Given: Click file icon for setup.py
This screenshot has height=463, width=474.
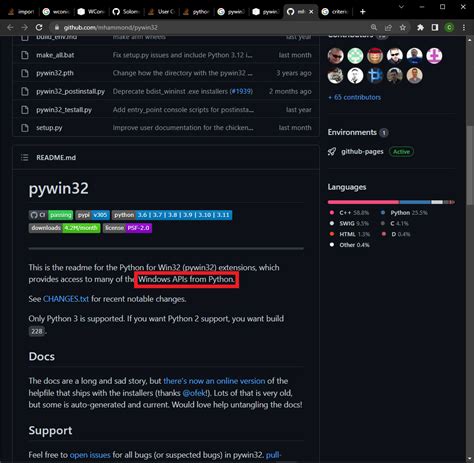Looking at the screenshot, I should tap(24, 128).
